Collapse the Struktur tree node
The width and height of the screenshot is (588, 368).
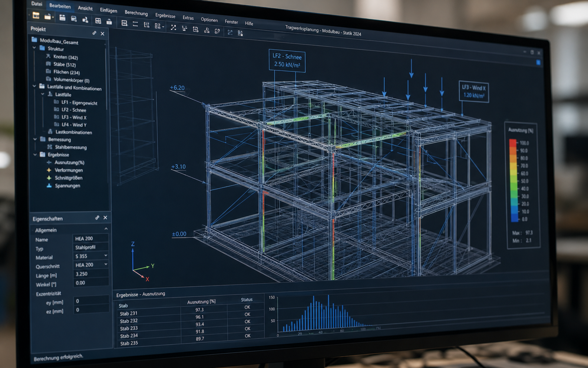(34, 47)
